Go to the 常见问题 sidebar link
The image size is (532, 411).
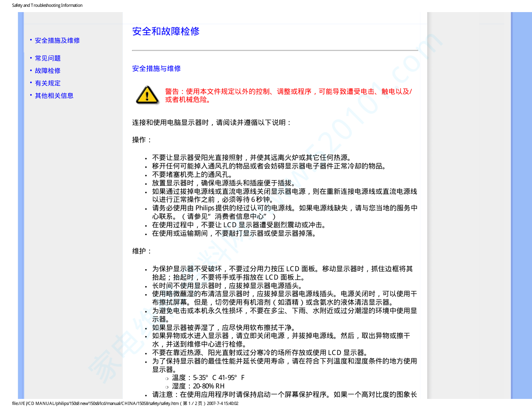48,58
